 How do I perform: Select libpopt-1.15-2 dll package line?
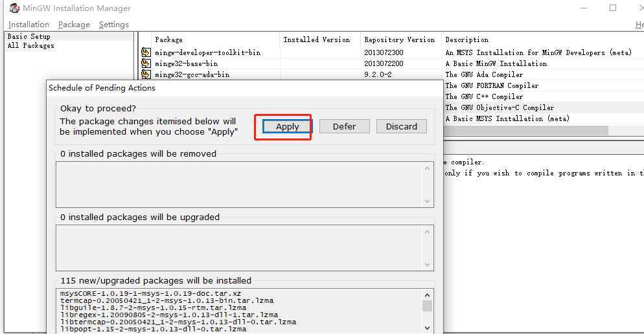pyautogui.click(x=153, y=329)
